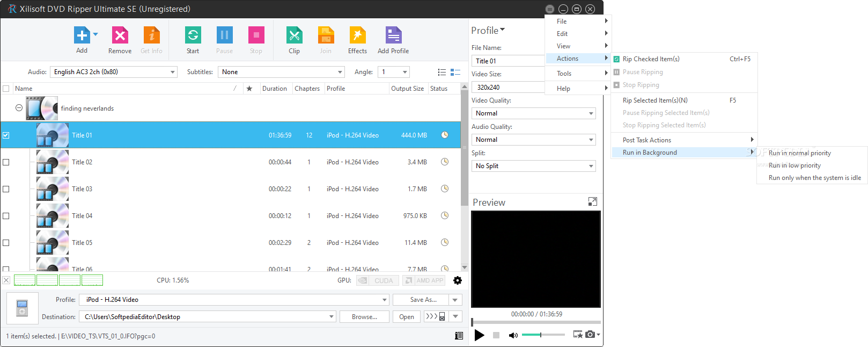Click the Open destination button
The height and width of the screenshot is (347, 868).
(x=407, y=317)
